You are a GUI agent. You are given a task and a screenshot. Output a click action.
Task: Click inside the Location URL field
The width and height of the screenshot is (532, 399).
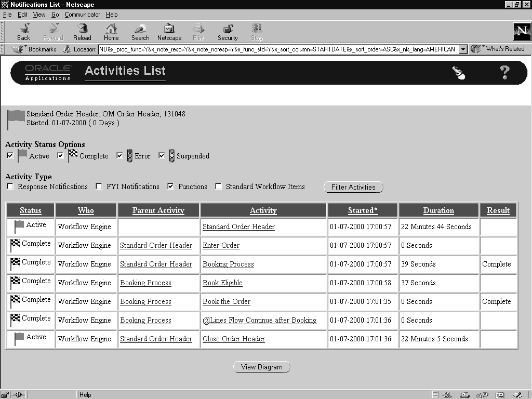pos(279,49)
